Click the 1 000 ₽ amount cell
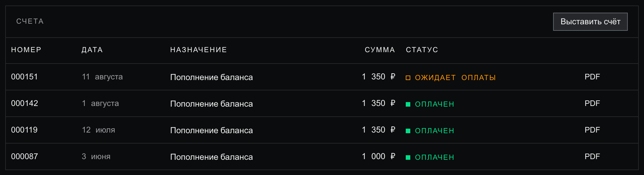 pyautogui.click(x=378, y=157)
